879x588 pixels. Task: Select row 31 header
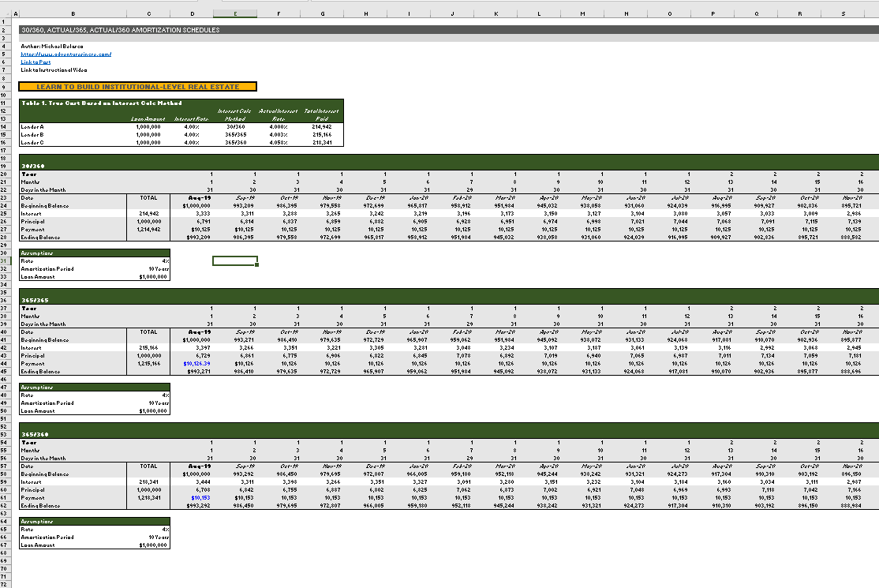(x=6, y=260)
